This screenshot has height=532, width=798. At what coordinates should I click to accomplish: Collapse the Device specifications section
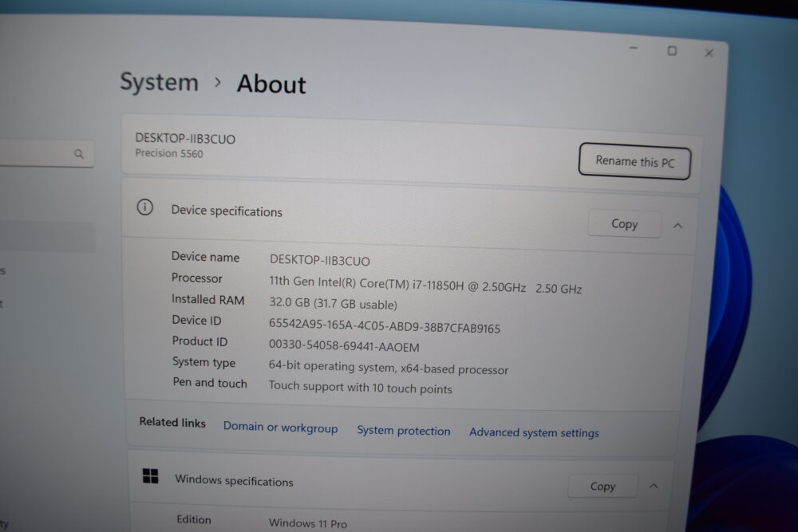pos(678,226)
